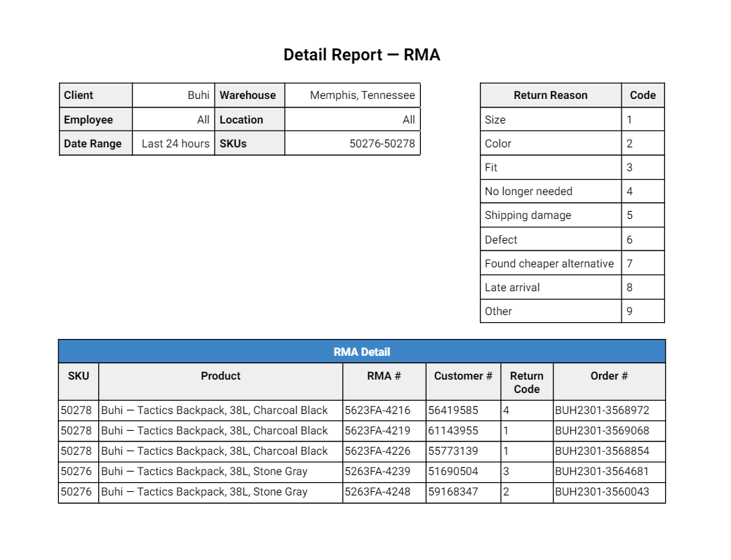Viewport: 731px width, 560px height.
Task: Click code "7" beside Found cheaper alternative
Action: point(629,263)
